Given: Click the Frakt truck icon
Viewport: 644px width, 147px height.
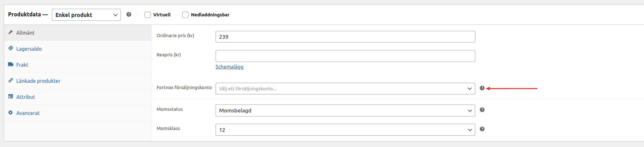Looking at the screenshot, I should (x=11, y=65).
